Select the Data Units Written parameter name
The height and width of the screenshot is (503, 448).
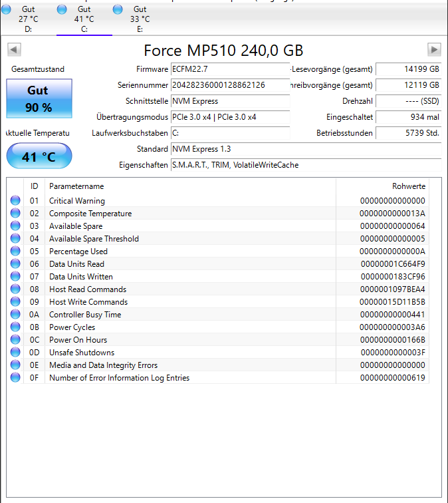(80, 277)
